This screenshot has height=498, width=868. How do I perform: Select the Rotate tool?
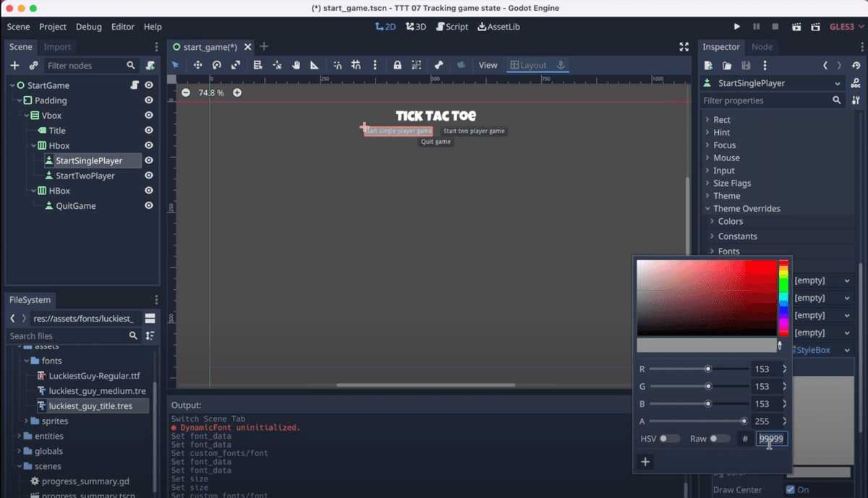tap(217, 64)
